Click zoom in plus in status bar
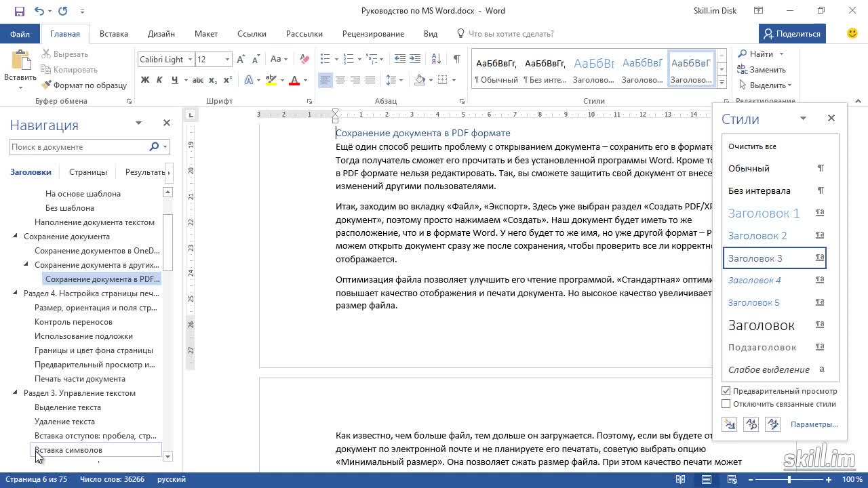Viewport: 868px width, 488px height. (x=829, y=480)
